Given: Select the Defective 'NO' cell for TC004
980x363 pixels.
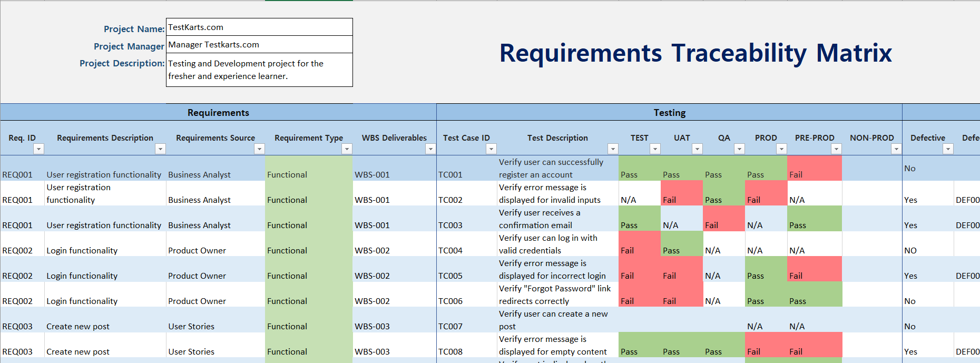Looking at the screenshot, I should click(928, 244).
